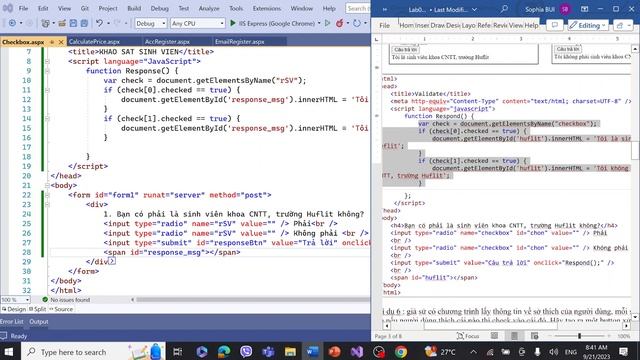This screenshot has height=360, width=640.
Task: Collapse the function Response on line 9
Action: point(47,71)
